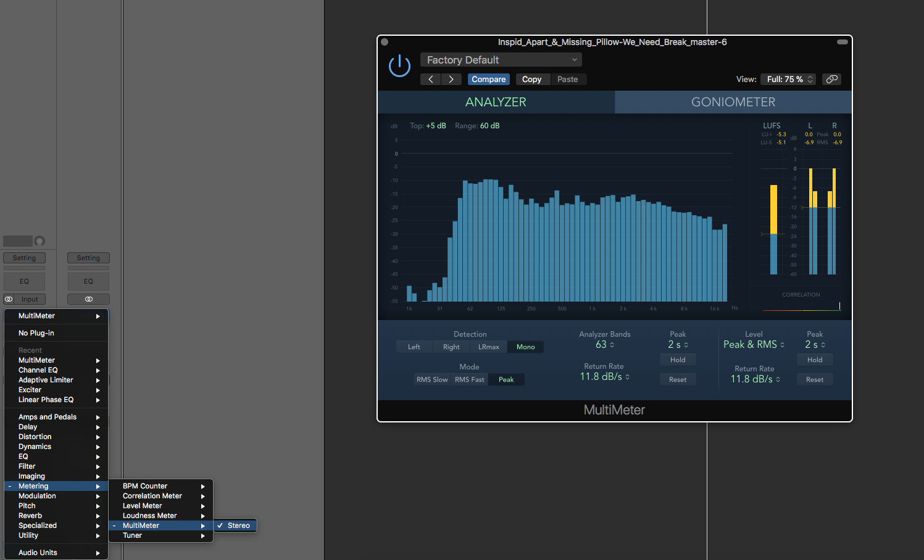This screenshot has width=924, height=560.
Task: Click analyzer Peak Hold button
Action: [x=678, y=360]
